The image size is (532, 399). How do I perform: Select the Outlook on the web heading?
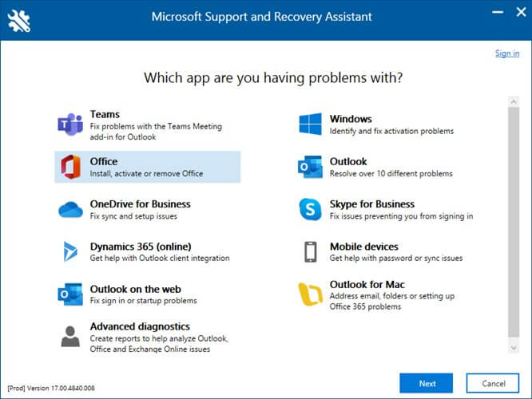[135, 289]
